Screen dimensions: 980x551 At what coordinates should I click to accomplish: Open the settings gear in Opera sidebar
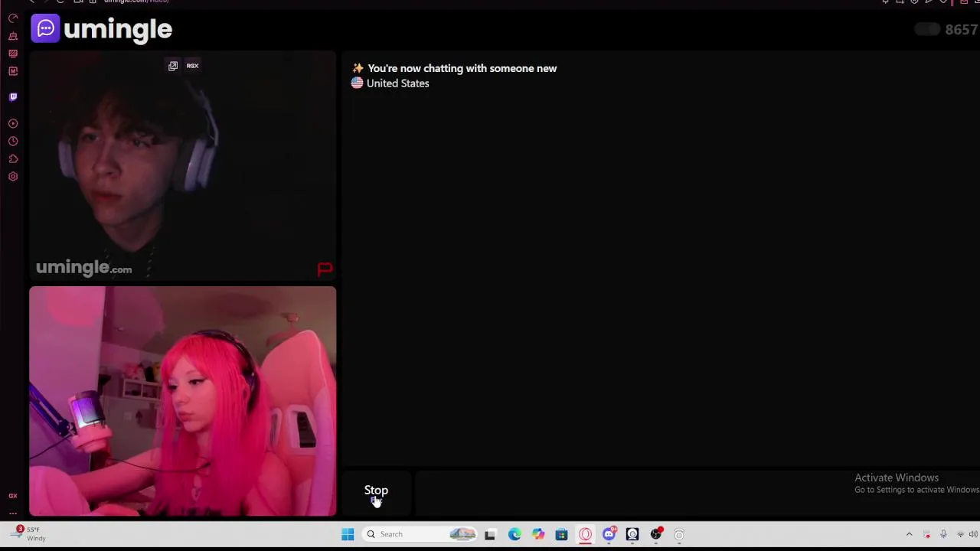(13, 177)
